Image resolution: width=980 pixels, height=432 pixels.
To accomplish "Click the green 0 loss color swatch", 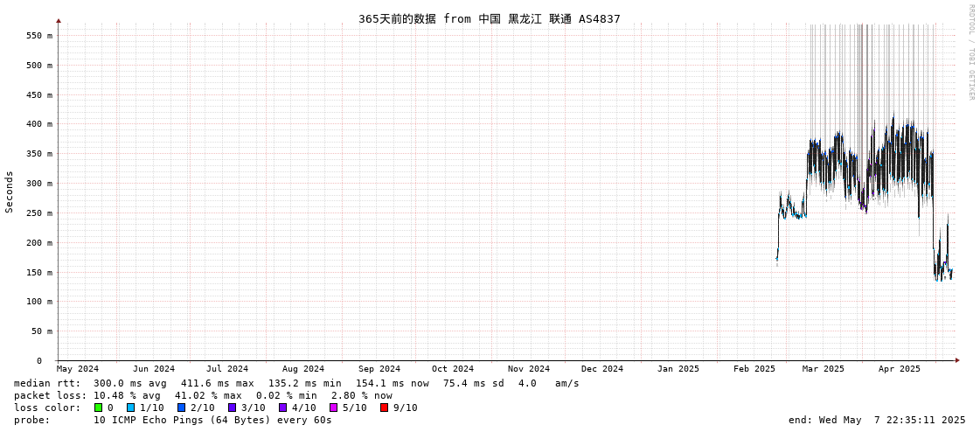I will (98, 408).
